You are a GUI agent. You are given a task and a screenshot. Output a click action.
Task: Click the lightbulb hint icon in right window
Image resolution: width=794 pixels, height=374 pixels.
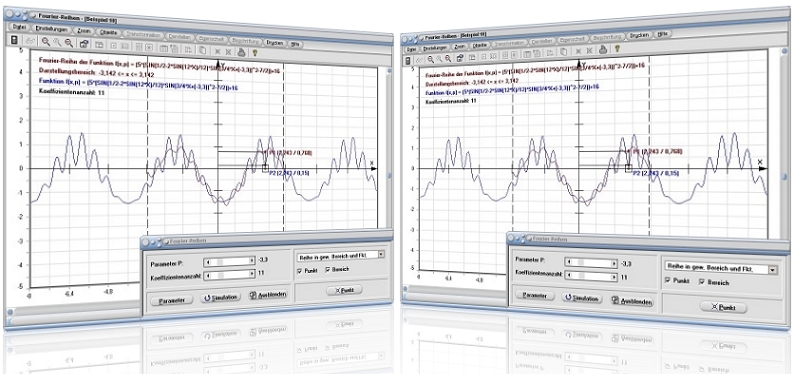[617, 49]
